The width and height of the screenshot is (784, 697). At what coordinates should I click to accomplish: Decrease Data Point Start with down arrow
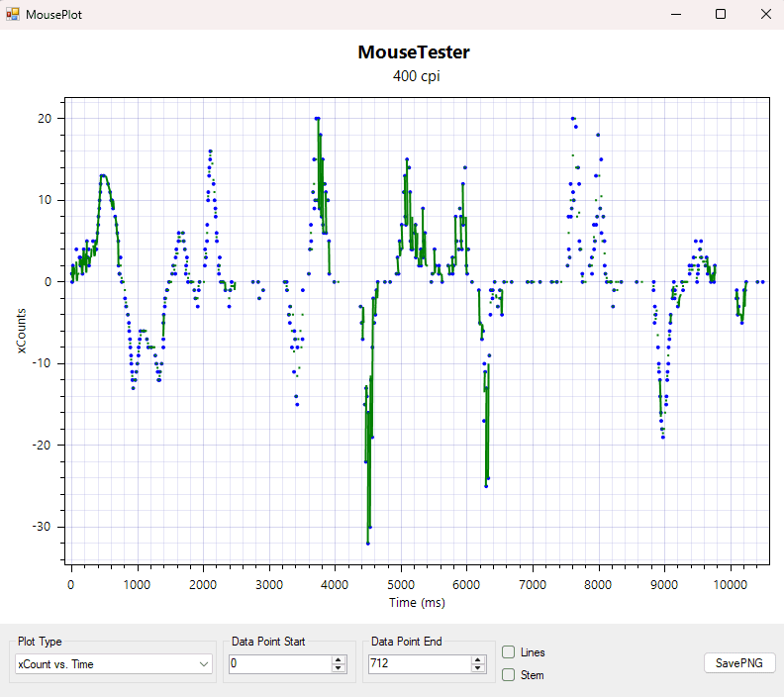click(339, 668)
